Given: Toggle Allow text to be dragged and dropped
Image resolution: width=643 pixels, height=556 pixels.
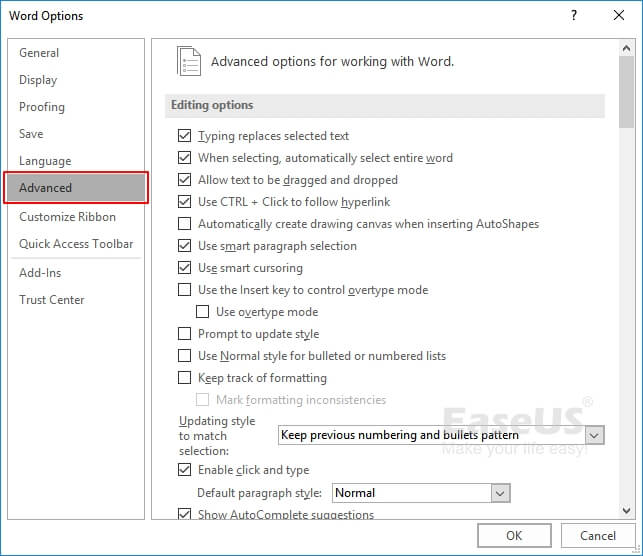Looking at the screenshot, I should (x=184, y=180).
